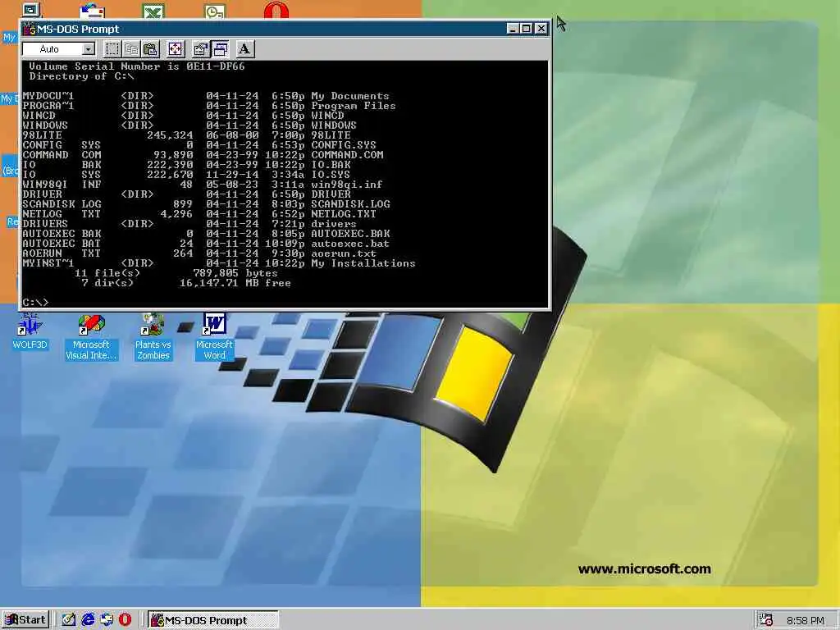
Task: Launch Internet Explorer from quick launch
Action: 88,620
